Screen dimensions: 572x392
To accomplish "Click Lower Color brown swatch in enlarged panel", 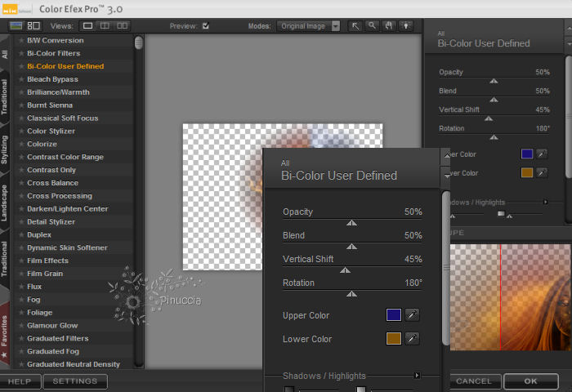I will pyautogui.click(x=394, y=339).
